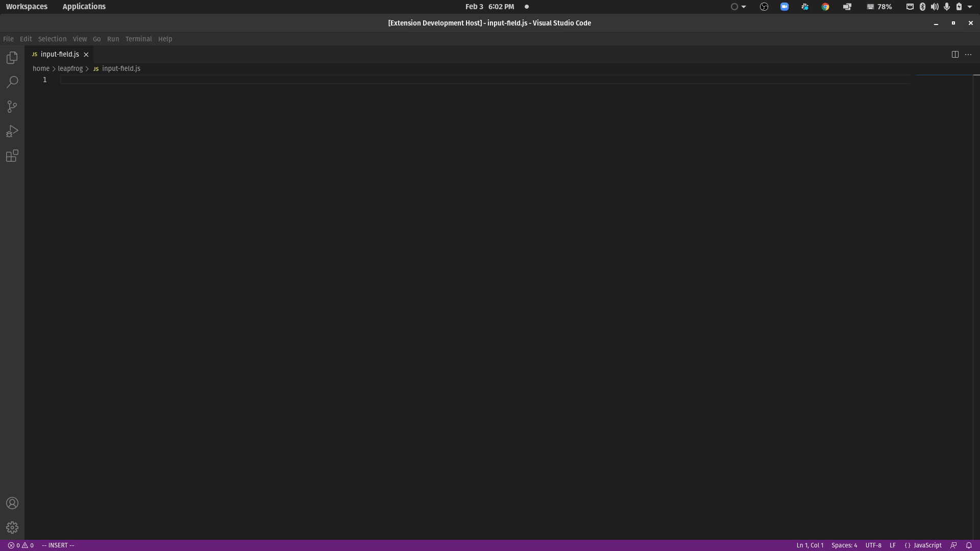This screenshot has height=551, width=980.
Task: Open the date and time calendar
Action: 489,7
